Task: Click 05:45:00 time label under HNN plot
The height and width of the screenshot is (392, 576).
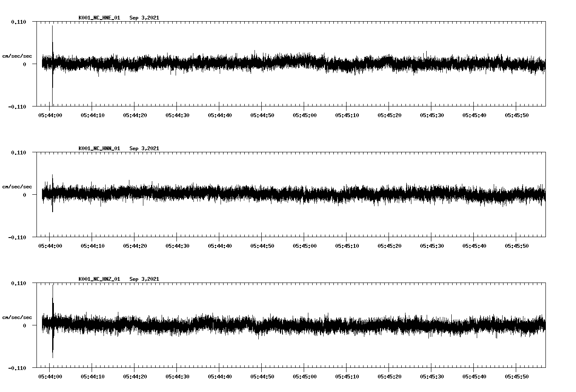Action: (305, 246)
